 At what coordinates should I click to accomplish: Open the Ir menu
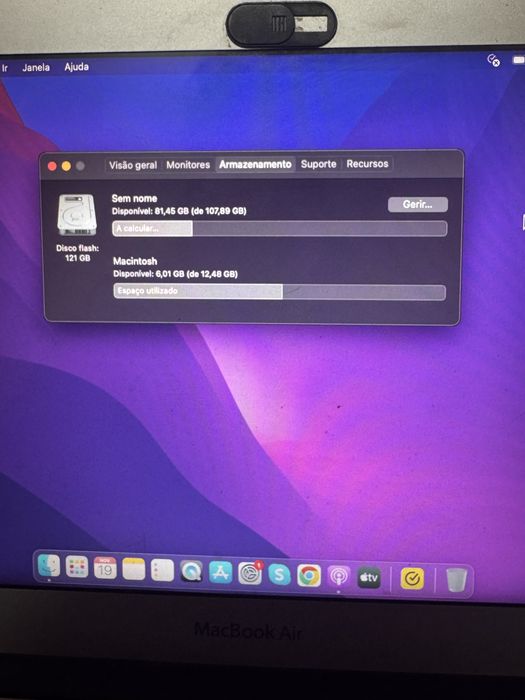(5, 68)
